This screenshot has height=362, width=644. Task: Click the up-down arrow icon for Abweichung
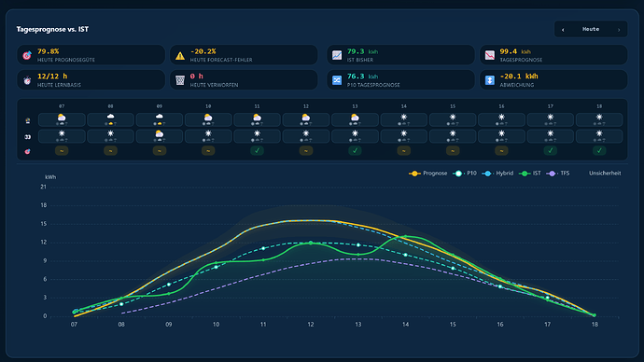tap(490, 80)
